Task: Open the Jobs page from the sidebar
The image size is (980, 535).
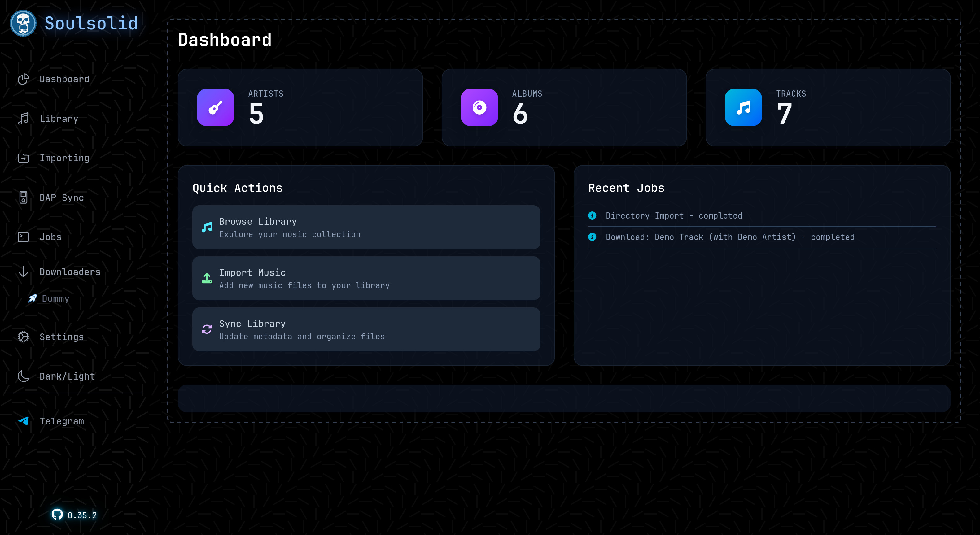Action: pos(50,237)
